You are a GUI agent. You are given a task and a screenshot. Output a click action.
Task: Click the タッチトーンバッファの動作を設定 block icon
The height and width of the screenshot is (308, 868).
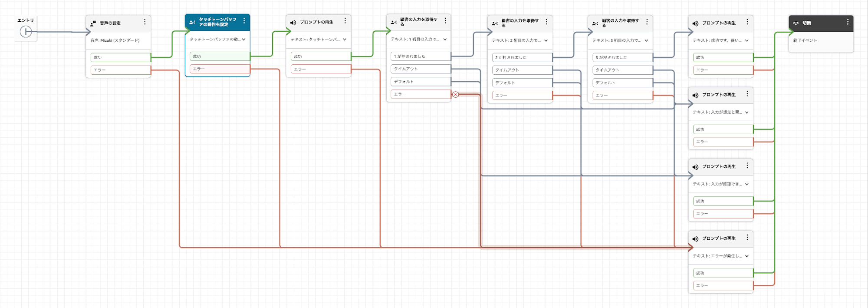tap(192, 22)
